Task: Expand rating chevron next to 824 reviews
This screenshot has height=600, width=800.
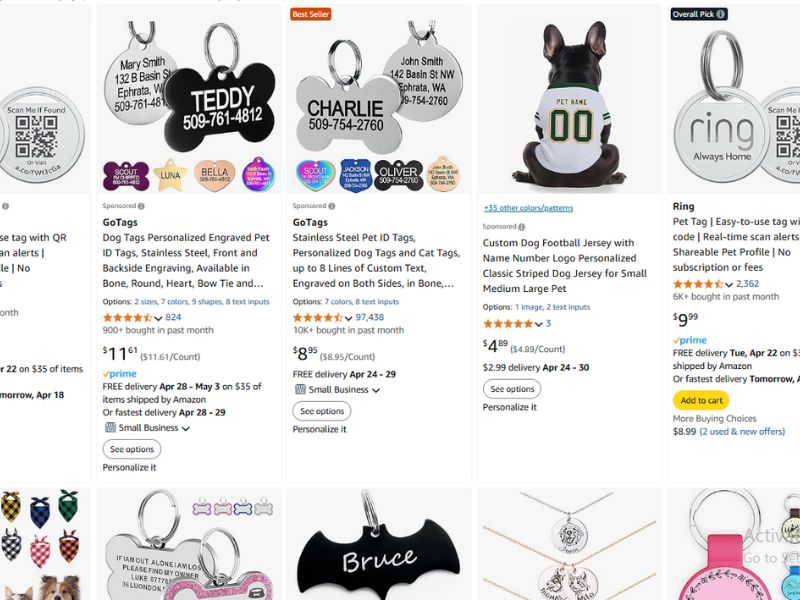Action: click(x=158, y=318)
